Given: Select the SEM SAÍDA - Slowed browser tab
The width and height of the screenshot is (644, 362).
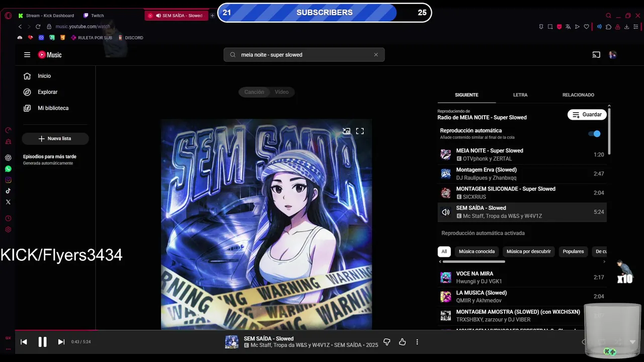Looking at the screenshot, I should tap(177, 16).
